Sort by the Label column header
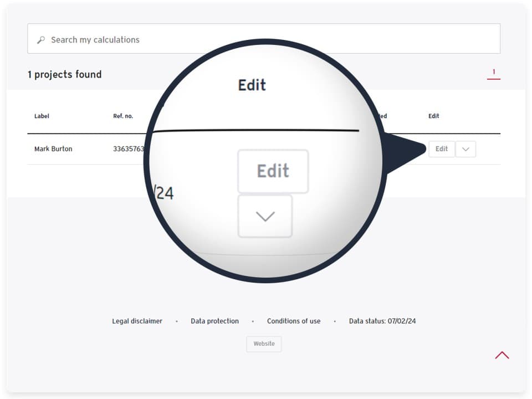532x399 pixels. (x=42, y=116)
